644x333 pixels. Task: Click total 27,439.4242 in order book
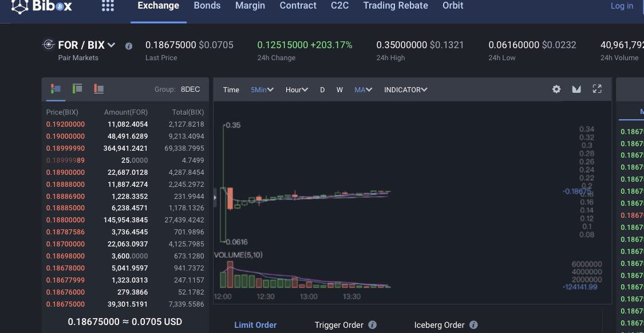click(x=184, y=220)
